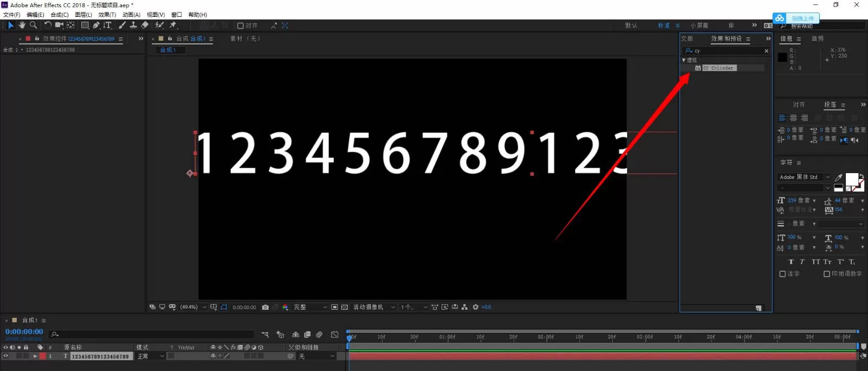Click the reset exposure icon
The image size is (868, 371).
coord(476,307)
